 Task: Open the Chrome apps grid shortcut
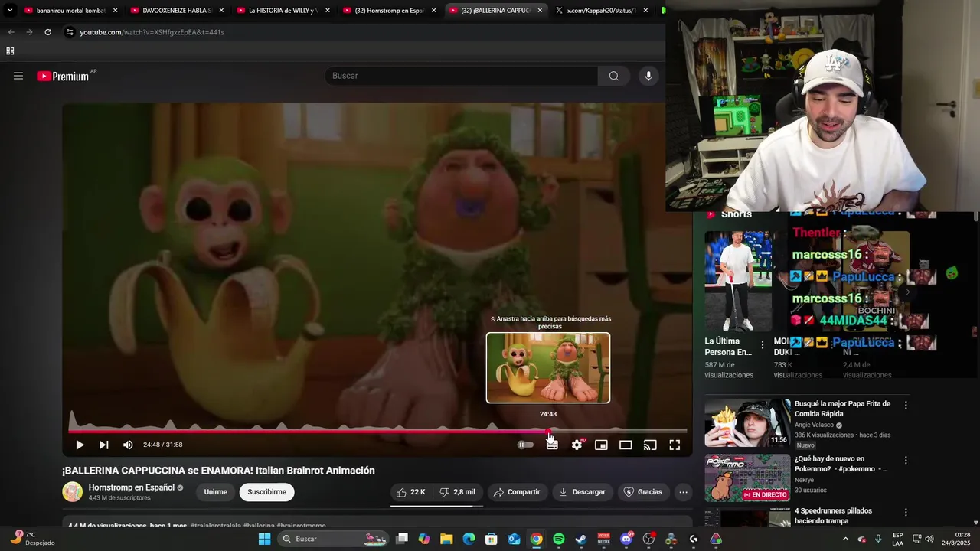click(10, 51)
